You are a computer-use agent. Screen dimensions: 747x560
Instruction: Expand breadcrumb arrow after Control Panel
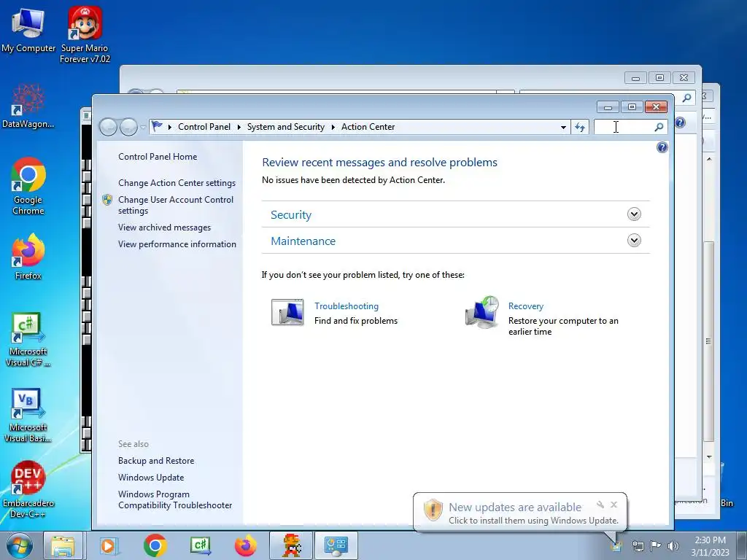(239, 127)
